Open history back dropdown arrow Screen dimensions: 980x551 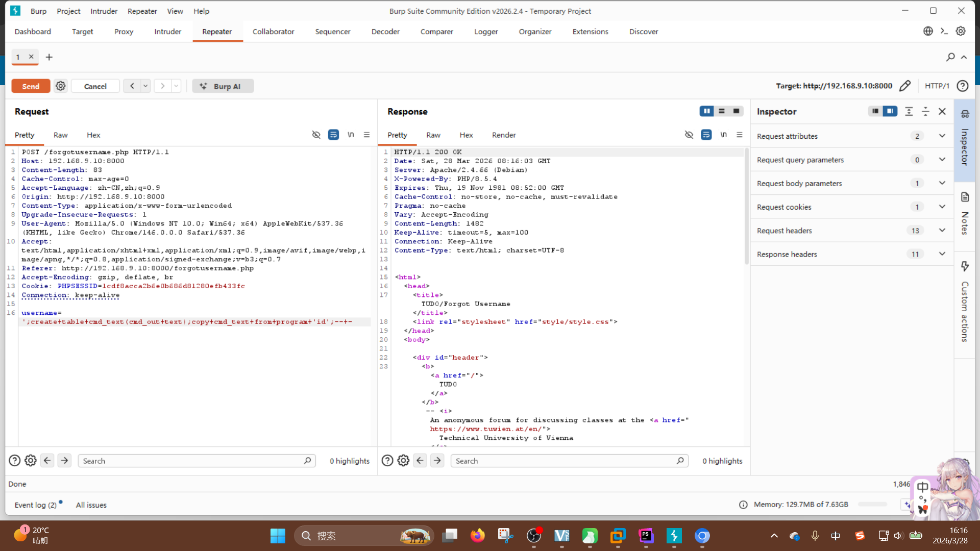click(x=145, y=86)
